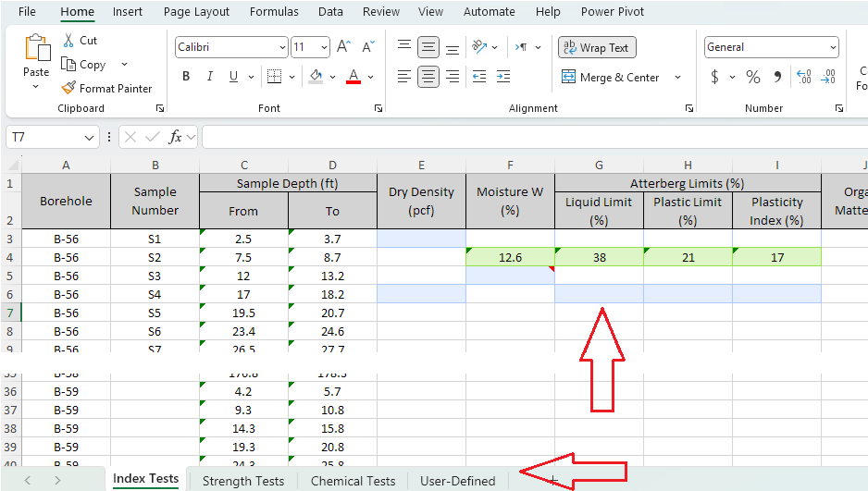Bottom align cell contents
The height and width of the screenshot is (491, 868).
(x=453, y=47)
